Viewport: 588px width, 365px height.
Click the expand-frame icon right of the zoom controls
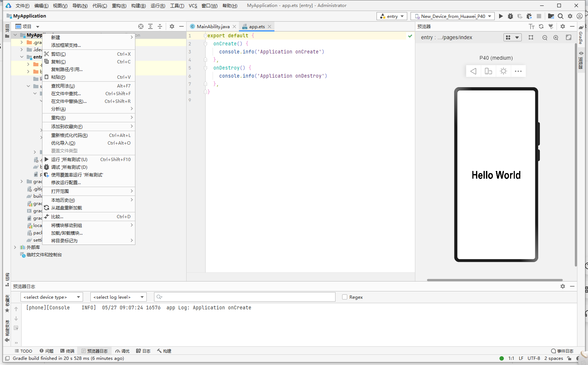pyautogui.click(x=569, y=37)
